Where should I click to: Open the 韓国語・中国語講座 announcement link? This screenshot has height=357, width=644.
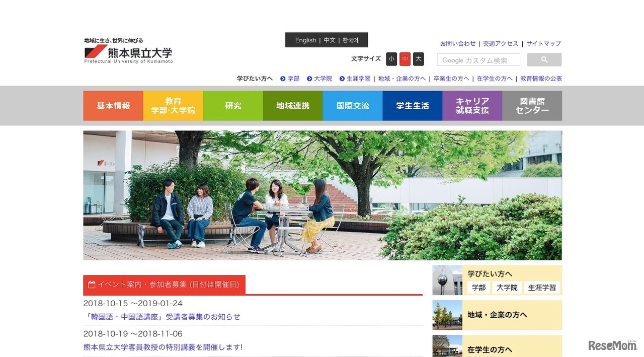point(162,317)
